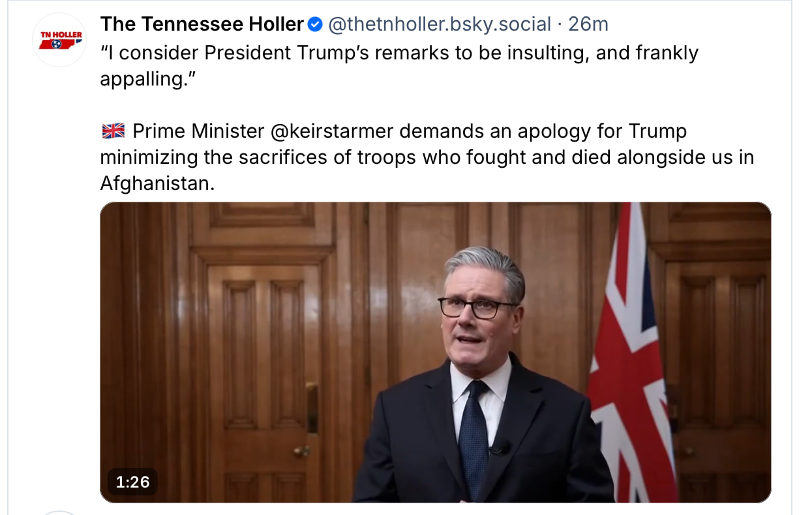Click the speaker's glasses in the video
812x515 pixels.
(476, 308)
